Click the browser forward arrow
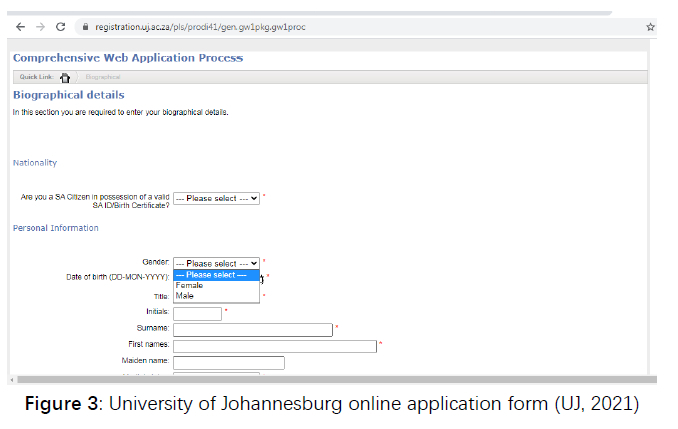This screenshot has height=429, width=678. (40, 26)
